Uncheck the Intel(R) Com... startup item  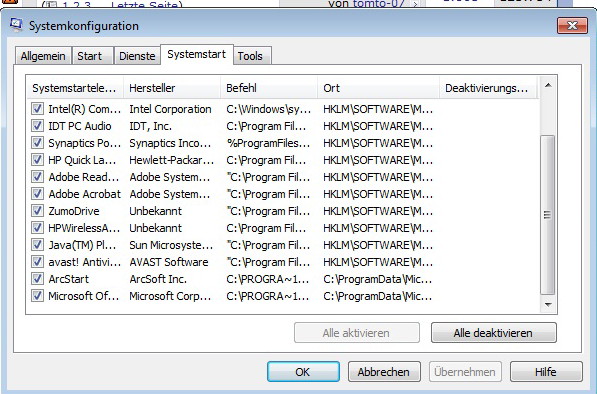click(37, 109)
